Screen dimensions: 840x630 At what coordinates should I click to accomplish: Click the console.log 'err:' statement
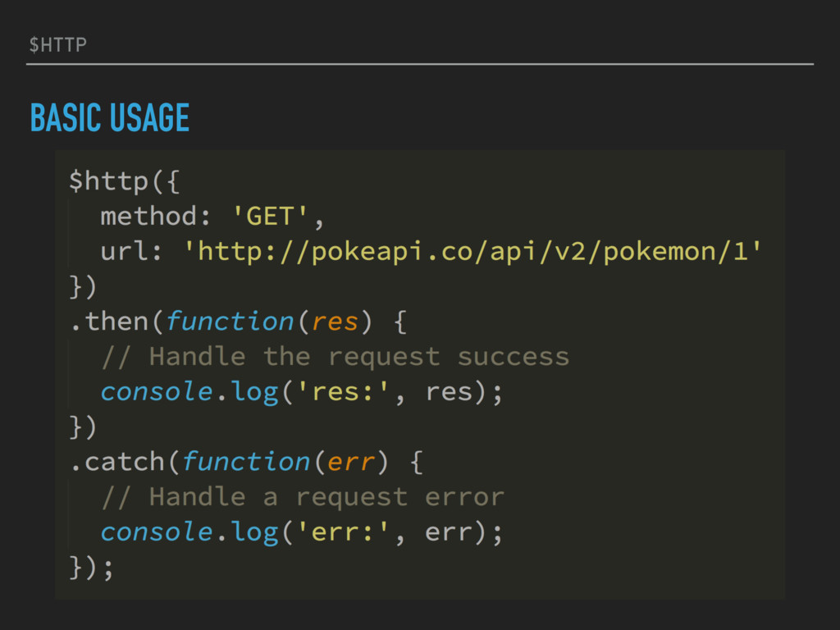pos(302,532)
